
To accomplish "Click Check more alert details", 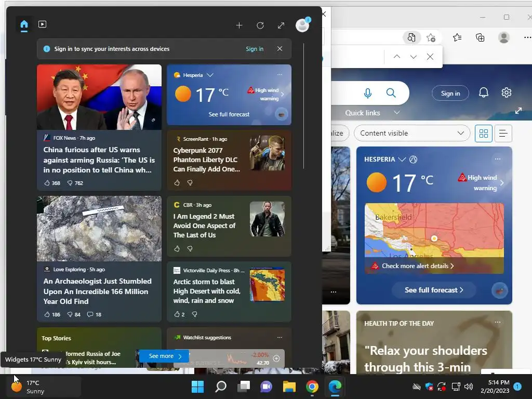I will pyautogui.click(x=418, y=266).
